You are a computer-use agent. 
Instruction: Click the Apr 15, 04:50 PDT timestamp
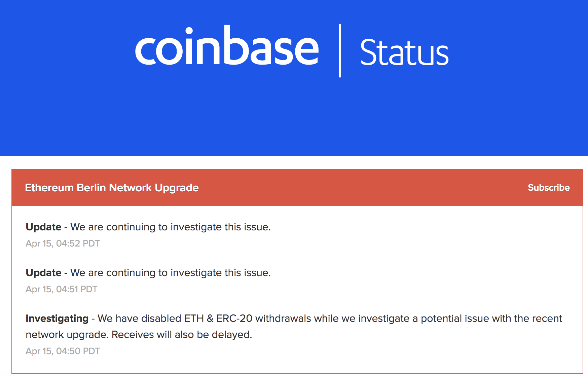[63, 351]
